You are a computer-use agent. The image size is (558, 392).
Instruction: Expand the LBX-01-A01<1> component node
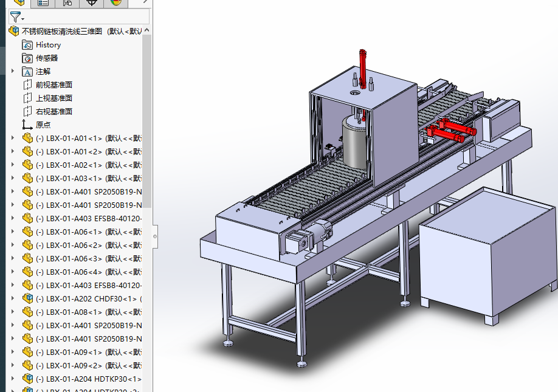tap(13, 138)
